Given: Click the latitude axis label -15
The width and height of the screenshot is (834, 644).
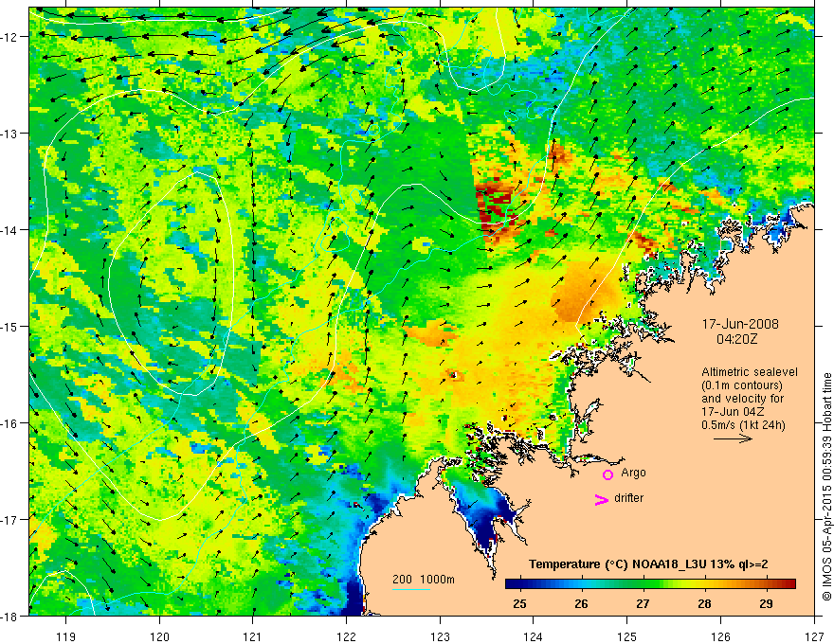Looking at the screenshot, I should coord(10,327).
